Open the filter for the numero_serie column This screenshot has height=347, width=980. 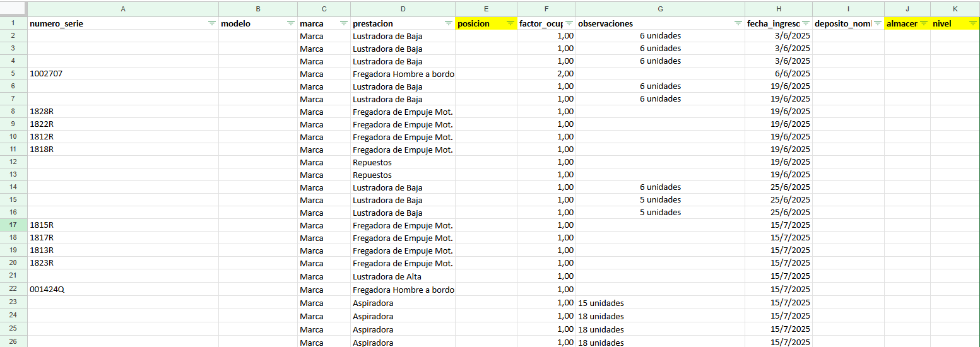pos(212,23)
